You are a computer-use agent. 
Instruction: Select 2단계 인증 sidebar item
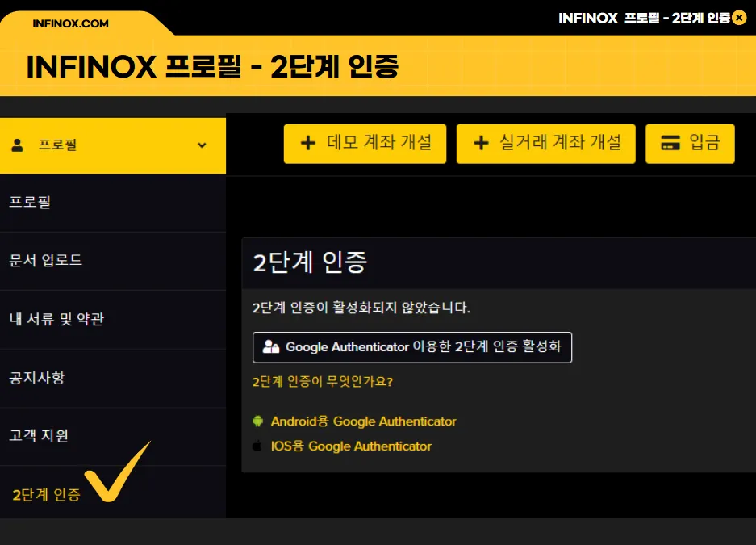point(113,492)
